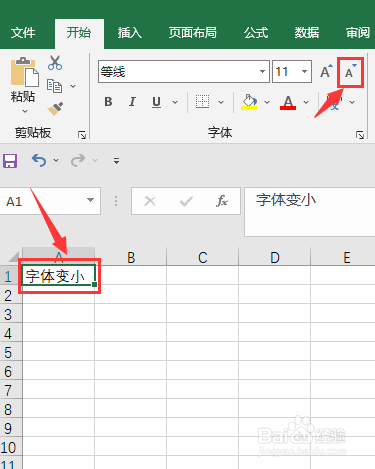Select column D header
The image size is (375, 469).
275,257
